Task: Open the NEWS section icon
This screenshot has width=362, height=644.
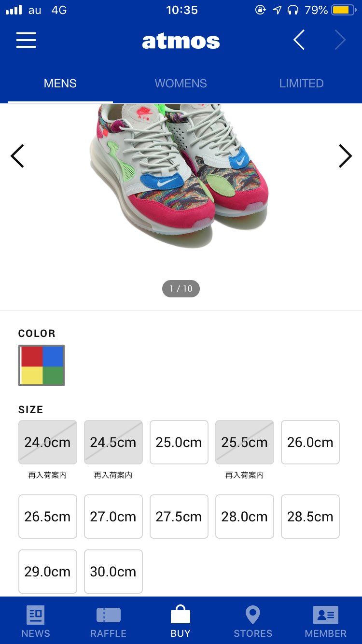Action: tap(35, 616)
